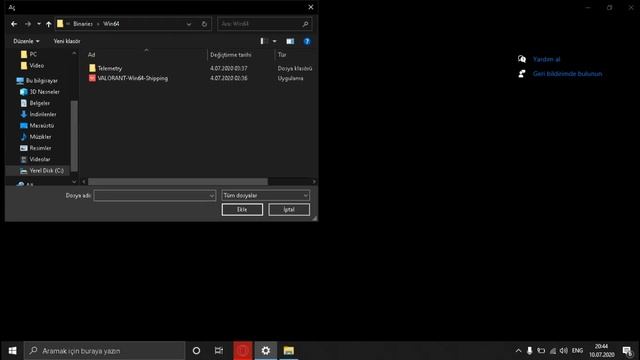Open Cortana circle icon on taskbar

pos(196,351)
